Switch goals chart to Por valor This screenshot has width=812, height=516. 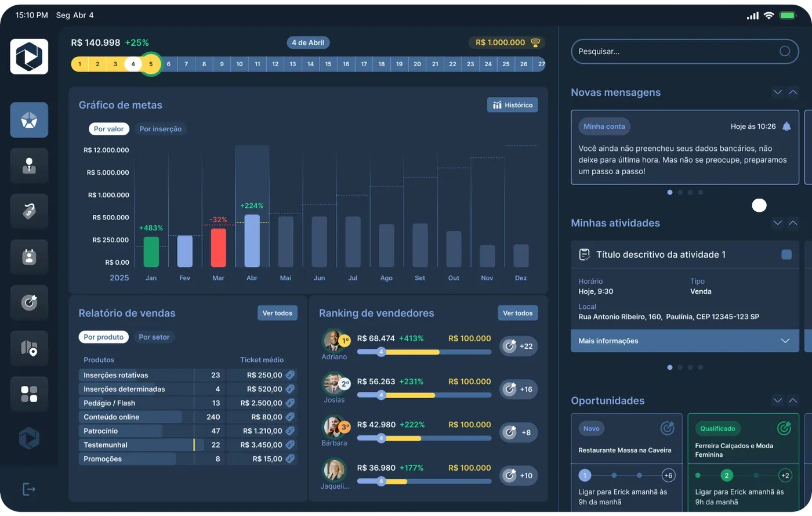[x=109, y=129]
